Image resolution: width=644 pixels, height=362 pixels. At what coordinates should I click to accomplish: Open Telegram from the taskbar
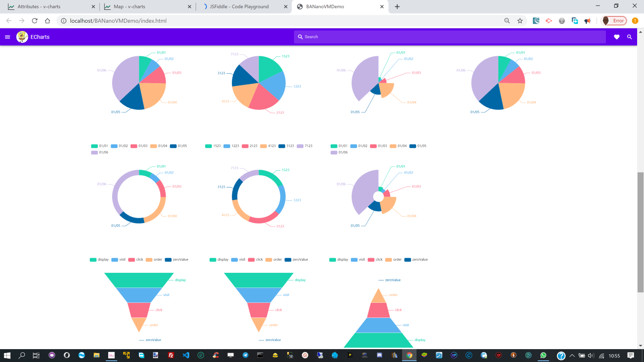(x=246, y=356)
